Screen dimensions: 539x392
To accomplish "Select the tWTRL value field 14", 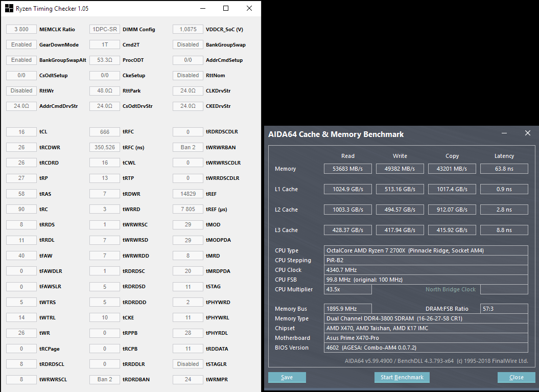I will pyautogui.click(x=21, y=317).
